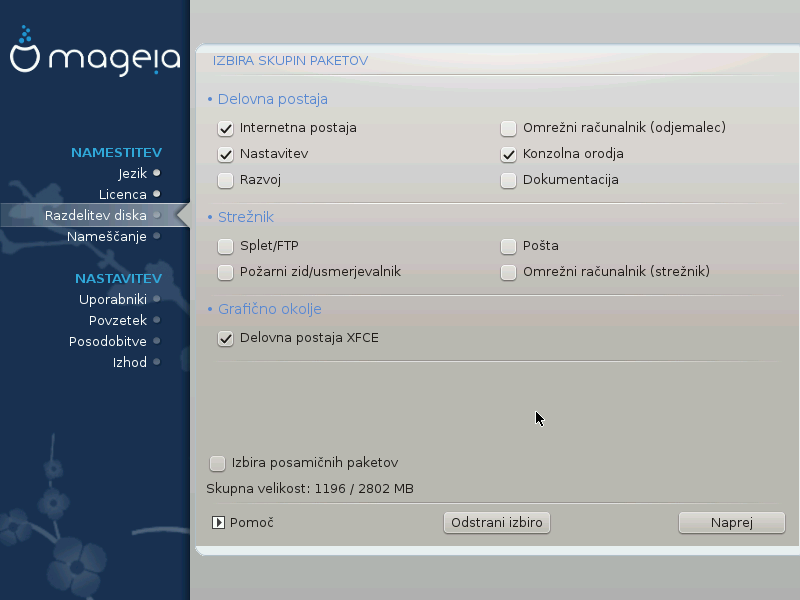Click the bullet beside Izhod step
The image size is (800, 600).
[157, 362]
